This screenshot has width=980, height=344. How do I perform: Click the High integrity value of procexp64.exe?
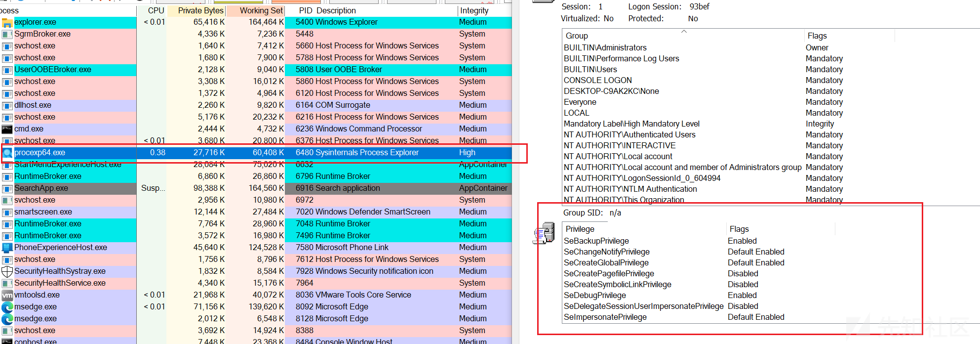tap(467, 153)
